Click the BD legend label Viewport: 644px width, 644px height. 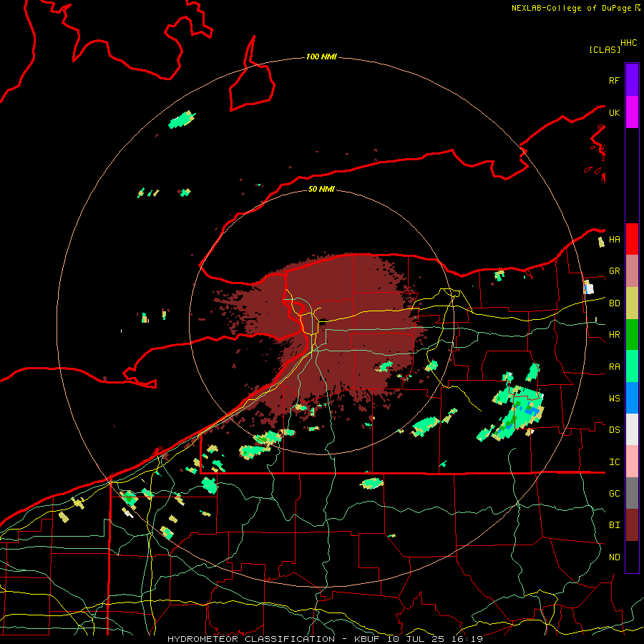click(x=614, y=303)
